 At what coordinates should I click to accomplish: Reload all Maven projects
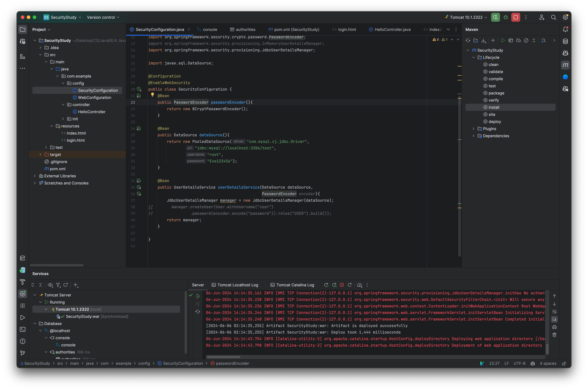(468, 40)
